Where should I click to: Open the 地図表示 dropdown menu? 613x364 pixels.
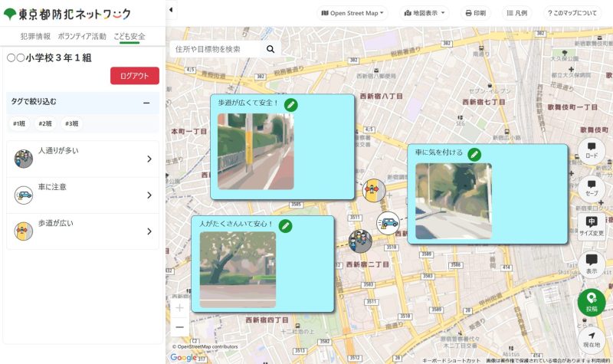[x=425, y=13]
